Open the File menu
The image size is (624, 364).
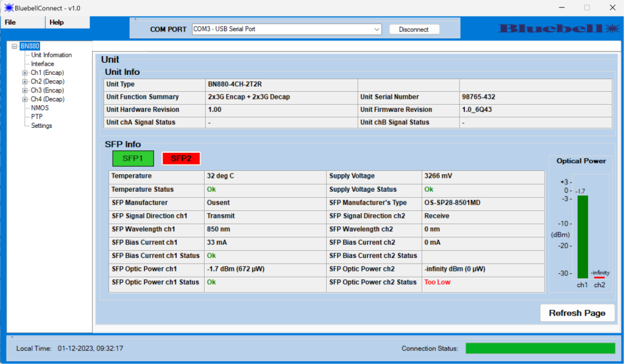[10, 23]
